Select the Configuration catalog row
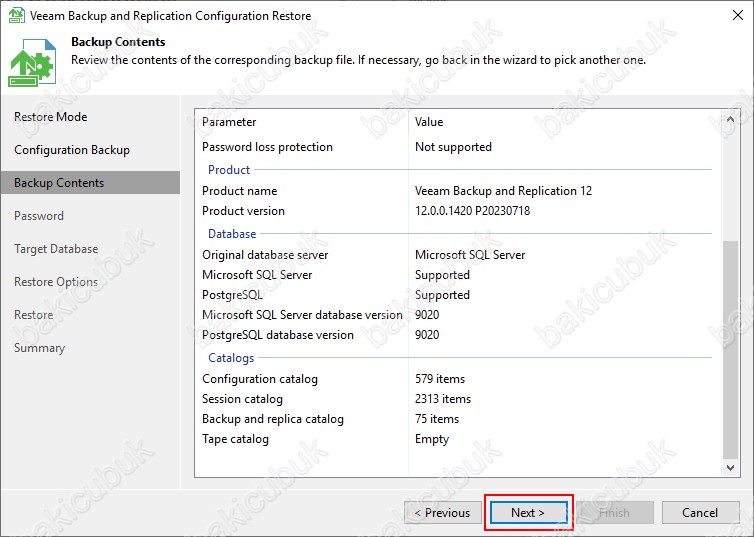 click(457, 379)
